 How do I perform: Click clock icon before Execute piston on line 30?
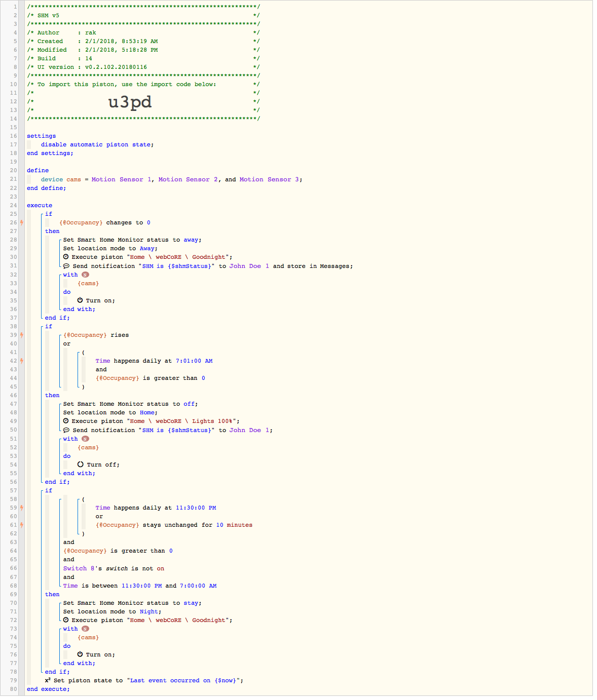pos(66,257)
